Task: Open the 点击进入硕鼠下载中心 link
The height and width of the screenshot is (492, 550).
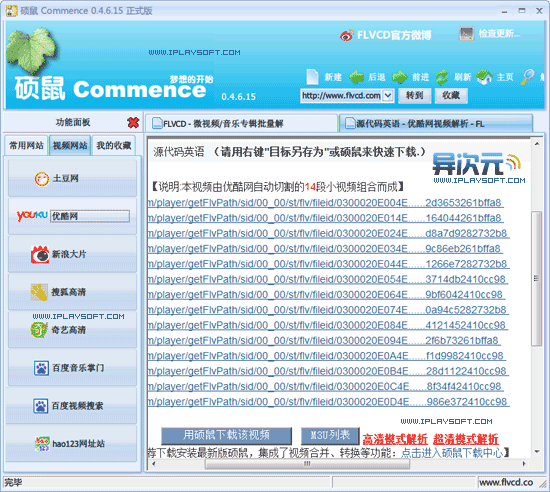Action: coord(452,453)
